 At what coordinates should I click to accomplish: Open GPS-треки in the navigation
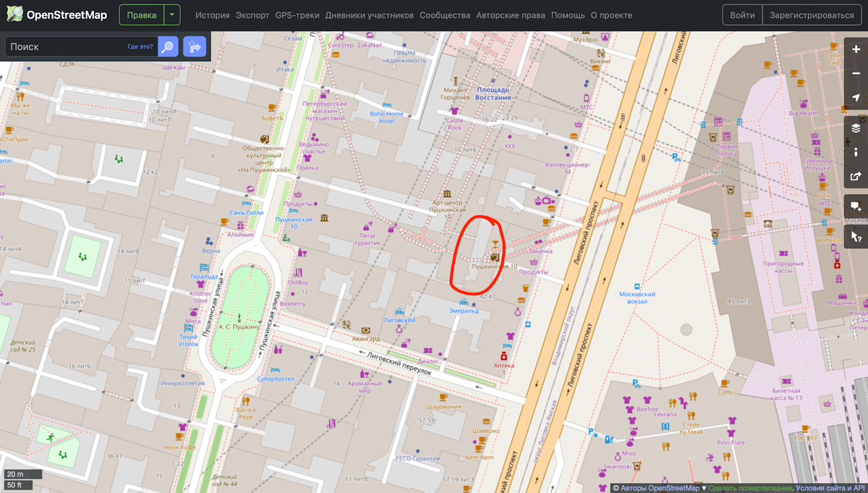point(297,15)
